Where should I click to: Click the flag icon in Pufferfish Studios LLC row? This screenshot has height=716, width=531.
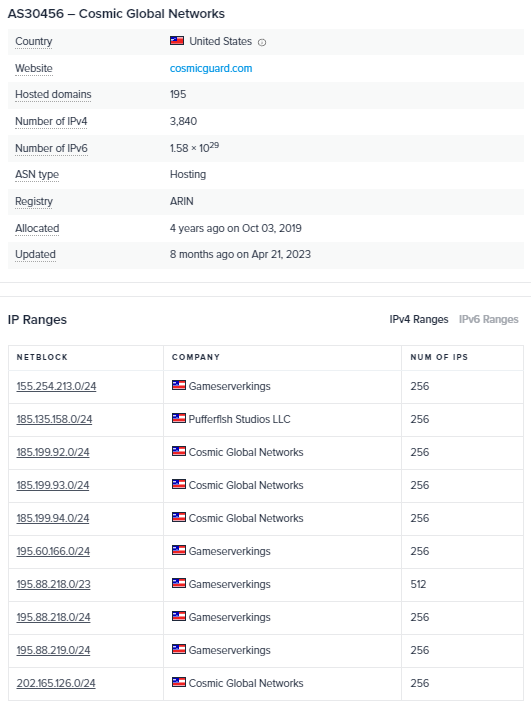pyautogui.click(x=179, y=418)
